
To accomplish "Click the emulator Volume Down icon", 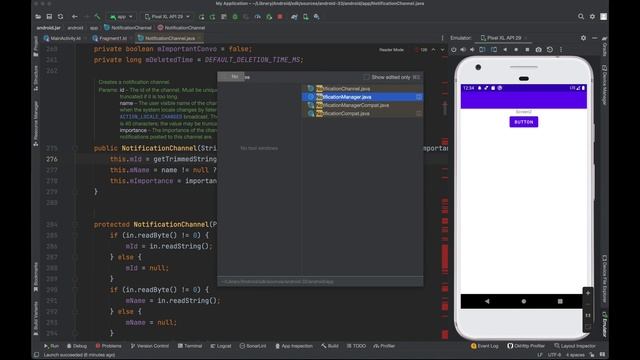I will click(x=472, y=49).
